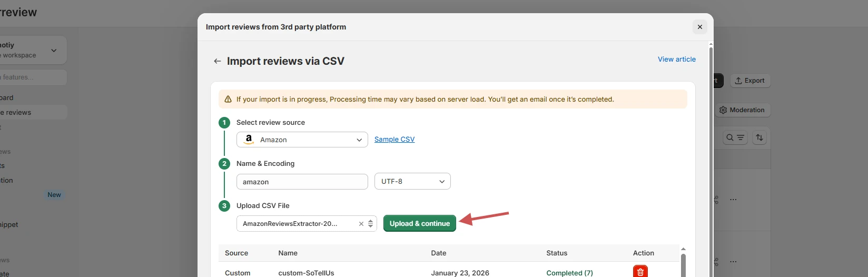Image resolution: width=868 pixels, height=277 pixels.
Task: Close the import reviews dialog
Action: pyautogui.click(x=699, y=27)
